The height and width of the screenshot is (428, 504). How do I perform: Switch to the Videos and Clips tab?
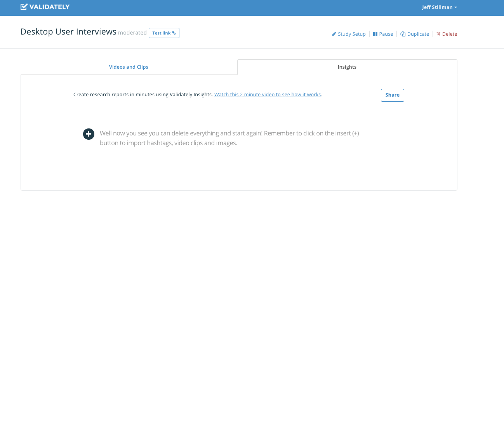(x=129, y=67)
